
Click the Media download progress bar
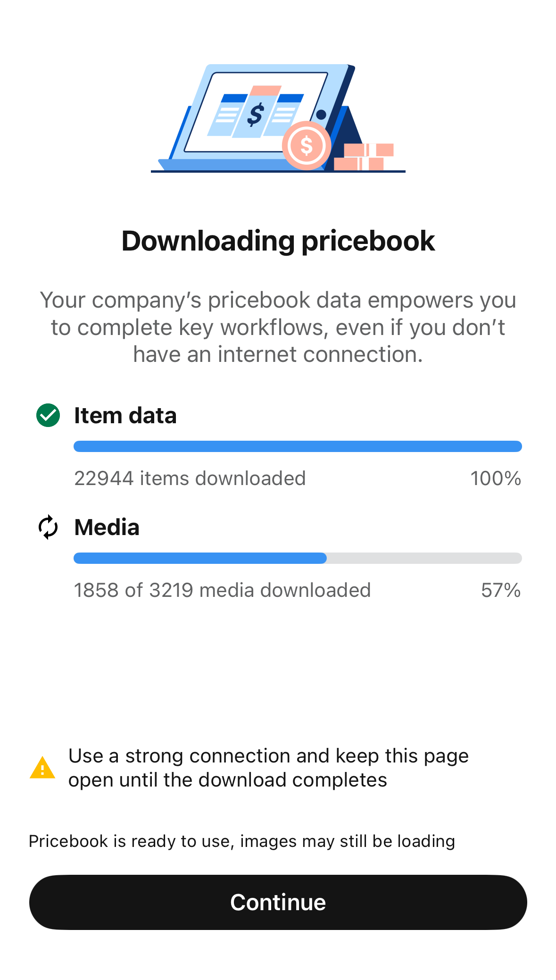298,558
